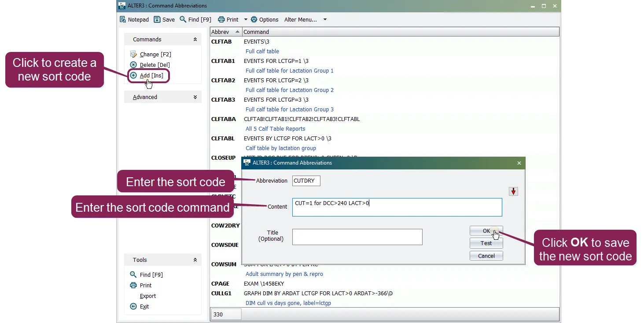Open the Alter Menu dropdown
This screenshot has height=323, width=644.
click(305, 19)
